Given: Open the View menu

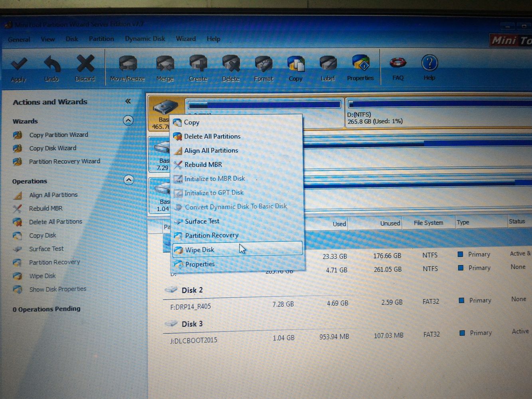Looking at the screenshot, I should pyautogui.click(x=48, y=39).
